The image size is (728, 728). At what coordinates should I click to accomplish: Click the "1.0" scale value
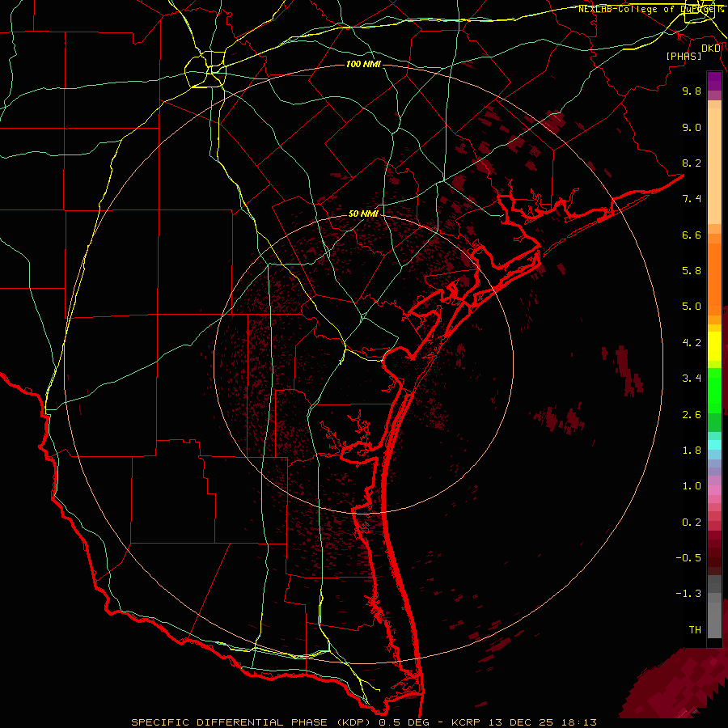pyautogui.click(x=692, y=486)
